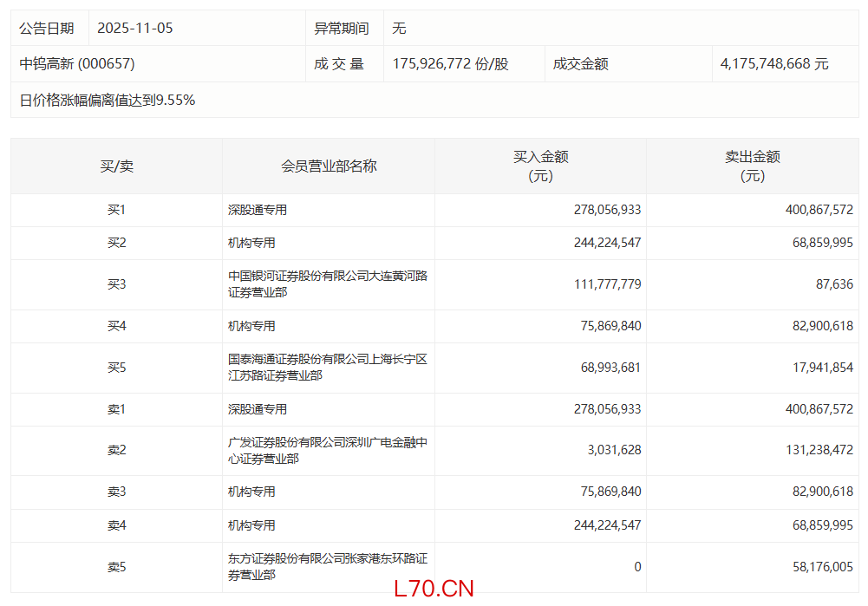Select 机构专用 in the 买2 row
Image resolution: width=868 pixels, height=606 pixels.
[251, 244]
